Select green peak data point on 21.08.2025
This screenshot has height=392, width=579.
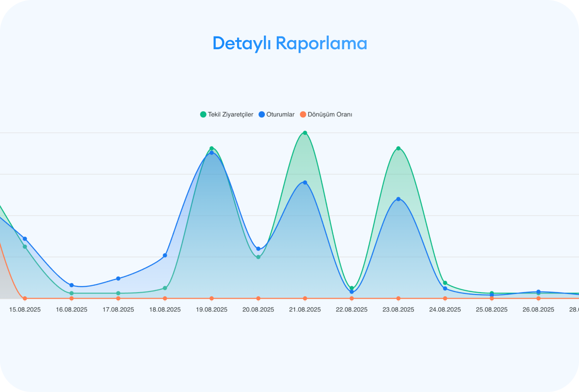[305, 133]
